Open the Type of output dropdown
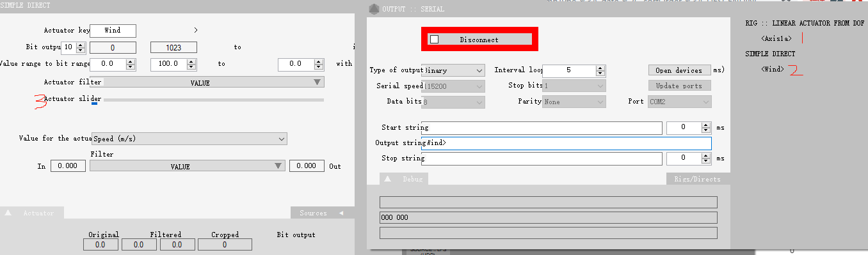 (454, 70)
